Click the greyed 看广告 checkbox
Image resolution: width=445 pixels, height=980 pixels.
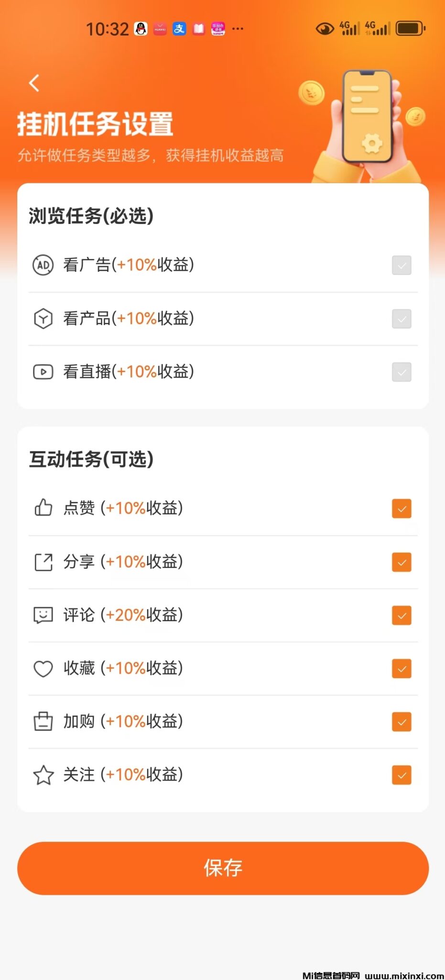pos(402,265)
